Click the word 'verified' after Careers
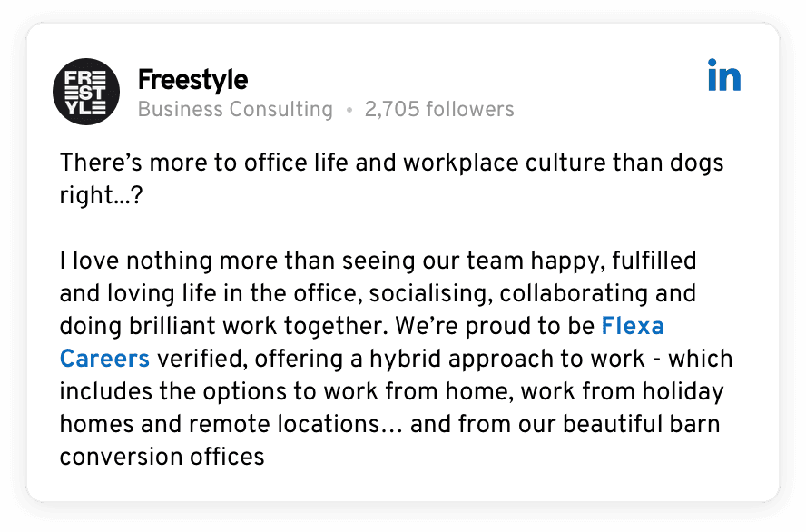The image size is (806, 532). 201,359
